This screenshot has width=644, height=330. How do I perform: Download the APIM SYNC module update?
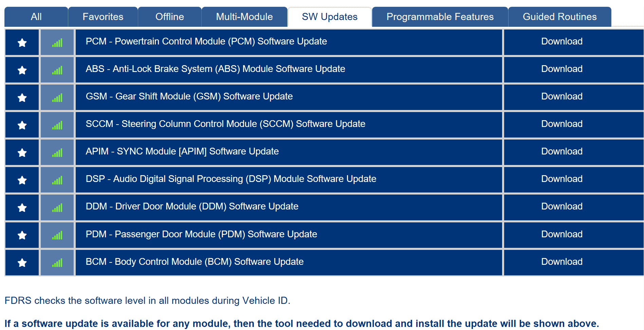click(562, 151)
